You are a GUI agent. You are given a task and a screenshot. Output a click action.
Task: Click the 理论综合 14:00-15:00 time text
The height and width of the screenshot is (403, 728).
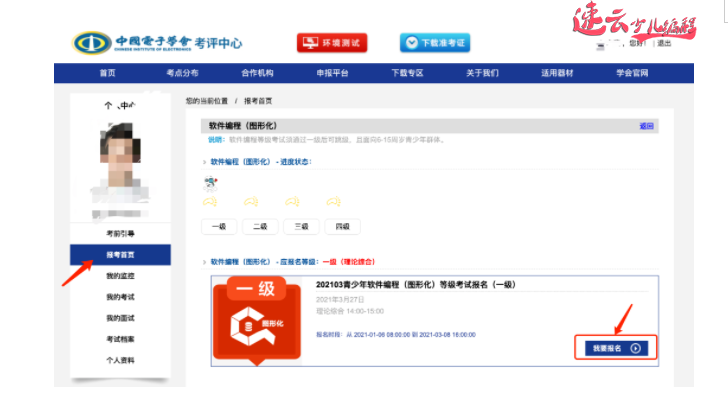tap(350, 311)
